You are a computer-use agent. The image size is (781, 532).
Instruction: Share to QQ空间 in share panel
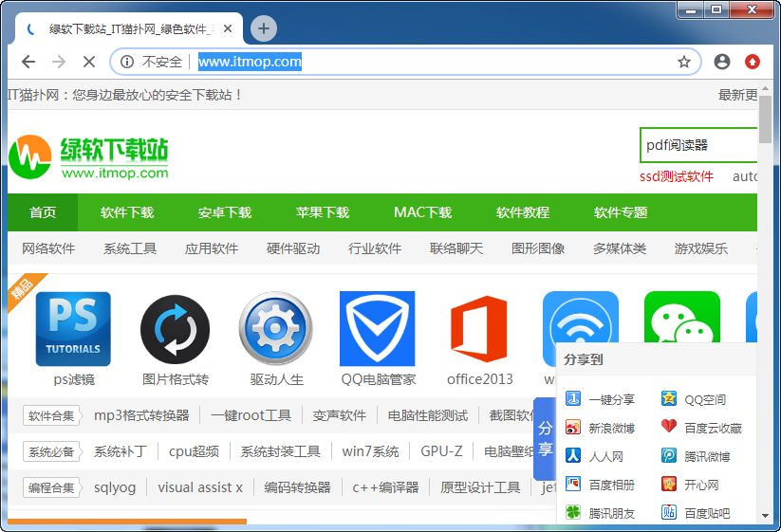coord(704,399)
